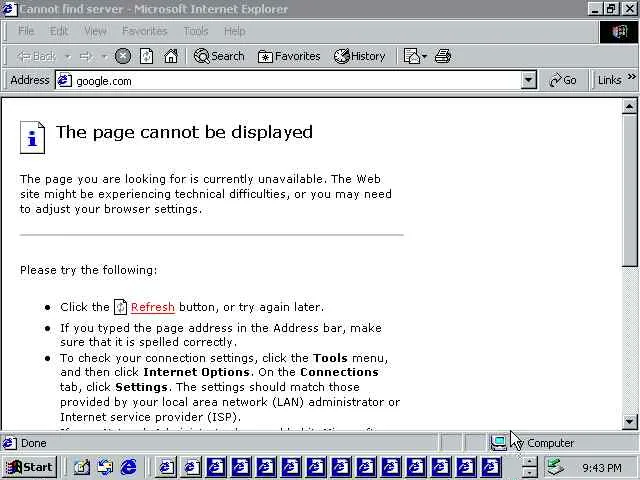
Task: Click the Forward arrow toolbar button
Action: click(x=86, y=56)
